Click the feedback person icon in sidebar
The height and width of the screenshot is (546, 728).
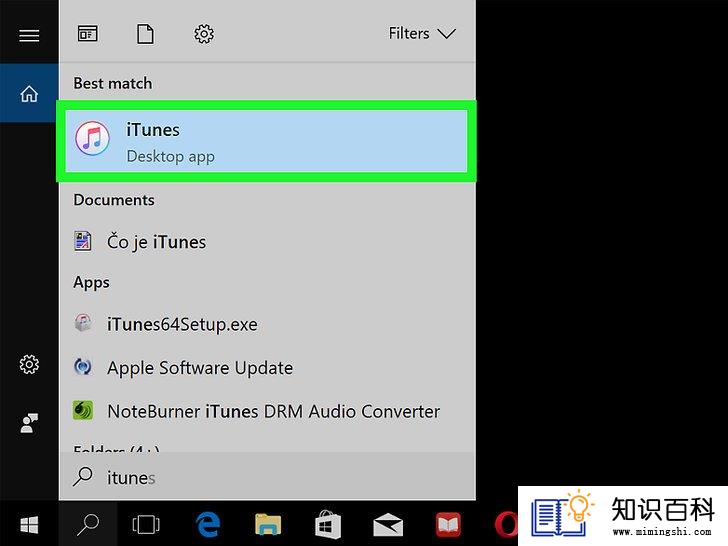click(x=29, y=423)
